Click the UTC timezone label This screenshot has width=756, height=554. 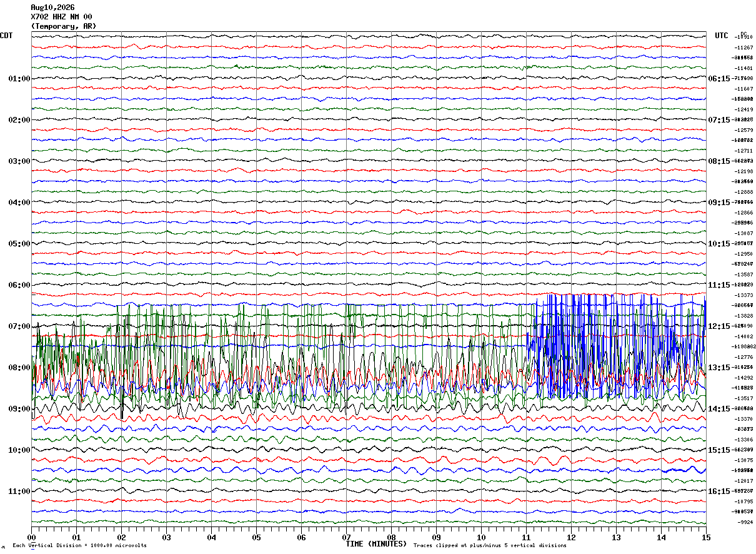point(722,36)
